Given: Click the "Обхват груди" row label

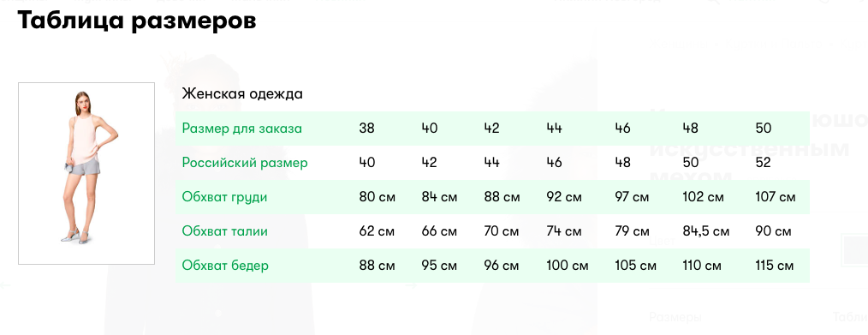Looking at the screenshot, I should (x=225, y=197).
